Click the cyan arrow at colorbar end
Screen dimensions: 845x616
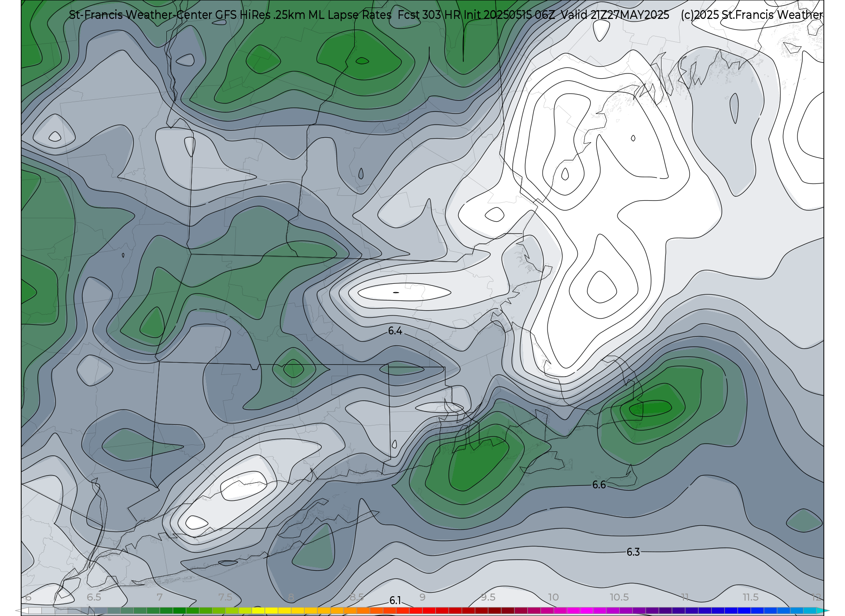click(823, 611)
